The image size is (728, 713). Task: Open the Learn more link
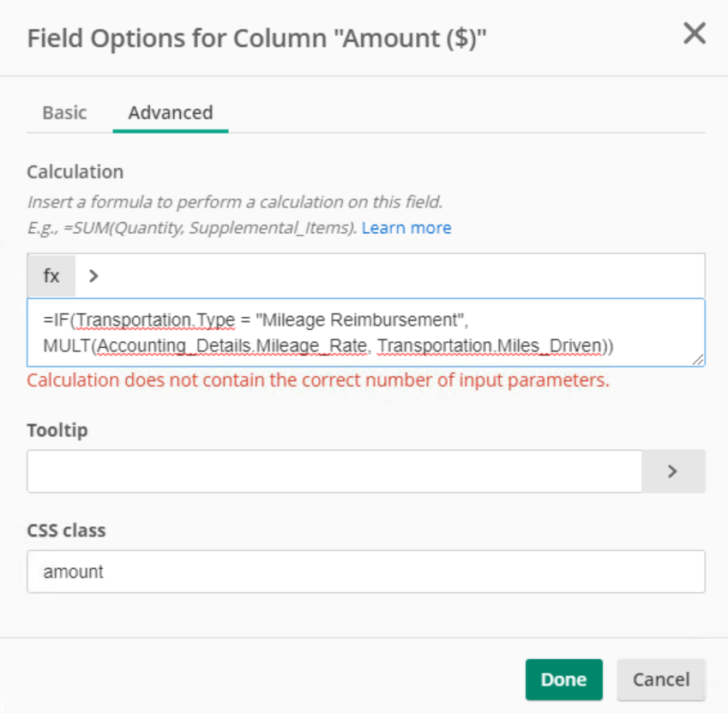coord(406,228)
